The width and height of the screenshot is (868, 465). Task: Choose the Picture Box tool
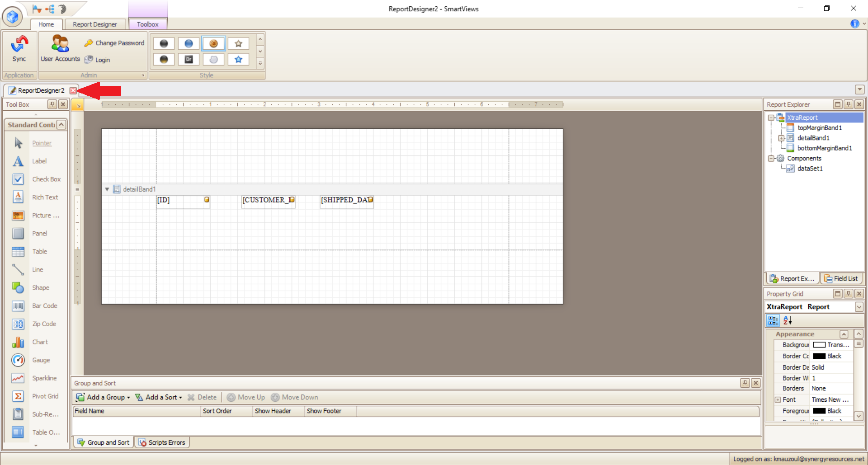tap(36, 216)
